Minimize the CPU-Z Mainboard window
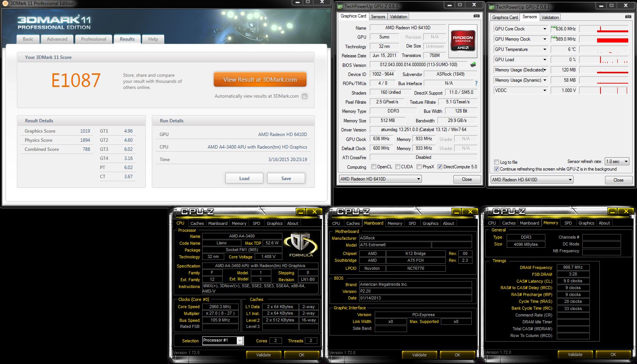 pos(456,212)
